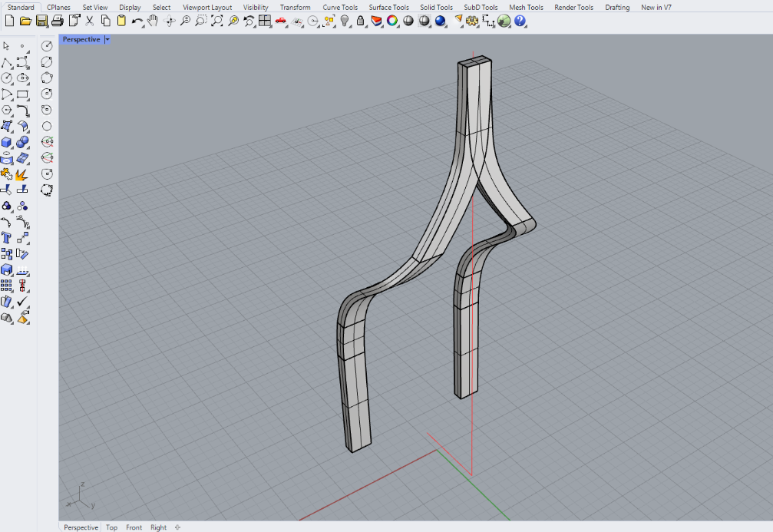Screen dimensions: 773x532
Task: Activate the Pan hand tool
Action: (153, 21)
